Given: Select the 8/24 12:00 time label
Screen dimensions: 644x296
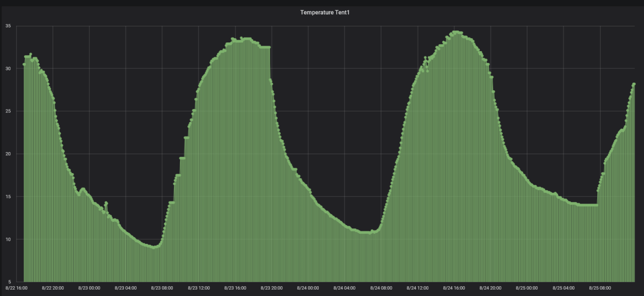Looking at the screenshot, I should click(x=418, y=288).
